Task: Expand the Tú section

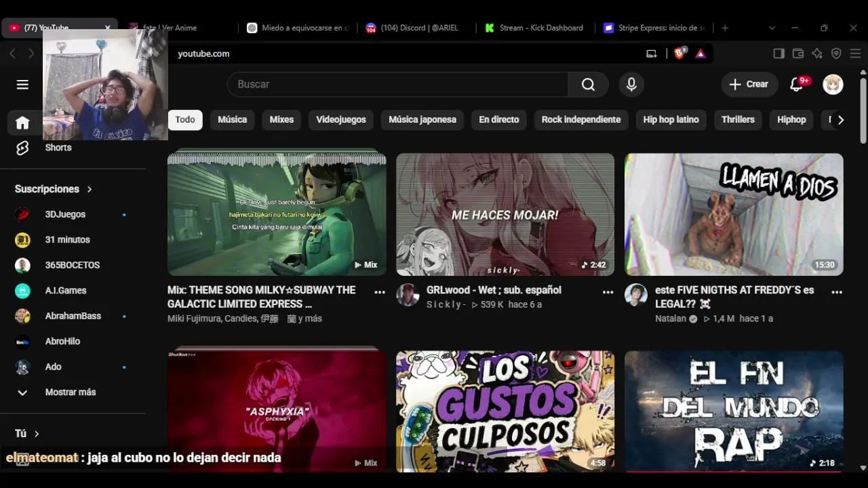Action: [x=27, y=434]
